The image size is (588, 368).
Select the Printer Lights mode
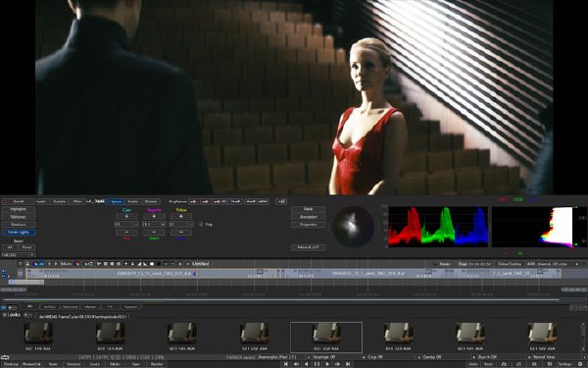point(18,233)
